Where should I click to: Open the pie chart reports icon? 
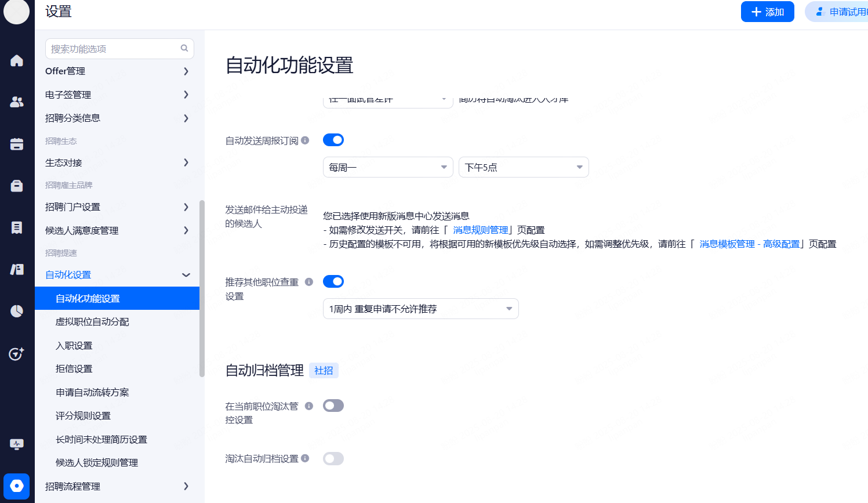pyautogui.click(x=17, y=311)
